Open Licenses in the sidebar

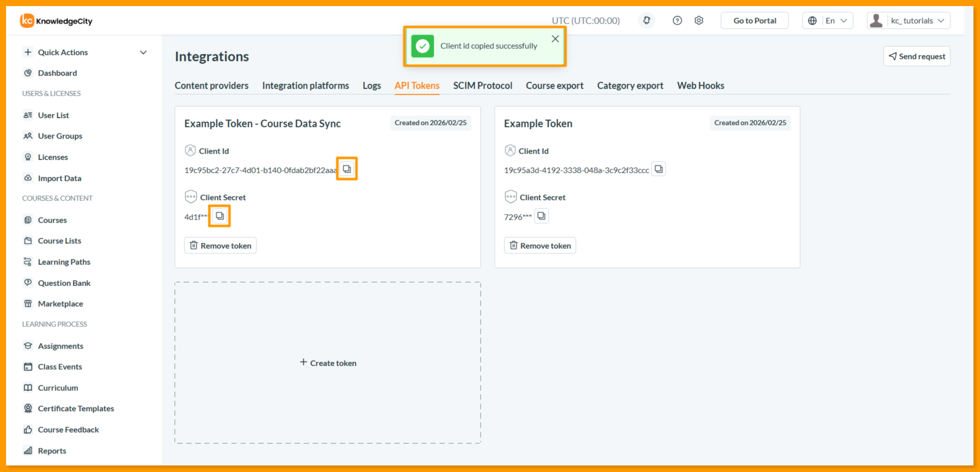point(53,157)
